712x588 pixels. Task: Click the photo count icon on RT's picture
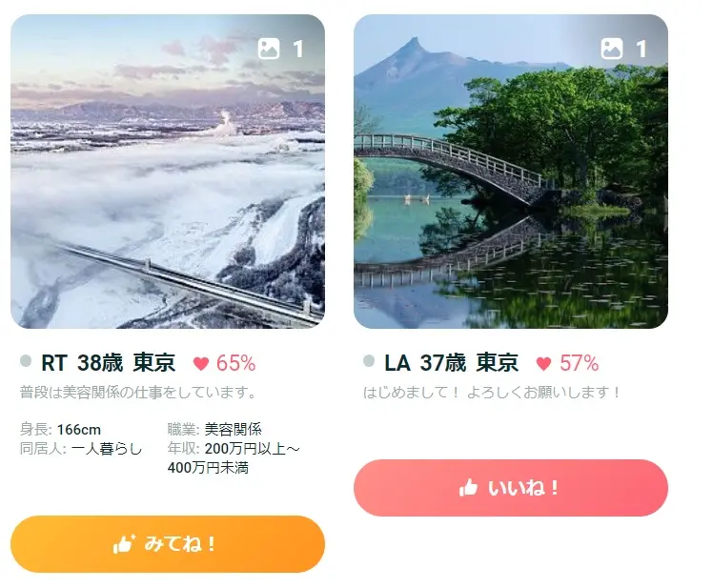tap(269, 49)
